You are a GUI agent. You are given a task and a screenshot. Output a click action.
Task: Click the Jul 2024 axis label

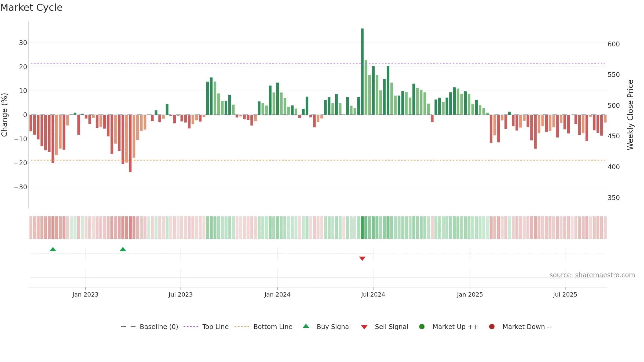click(x=373, y=295)
